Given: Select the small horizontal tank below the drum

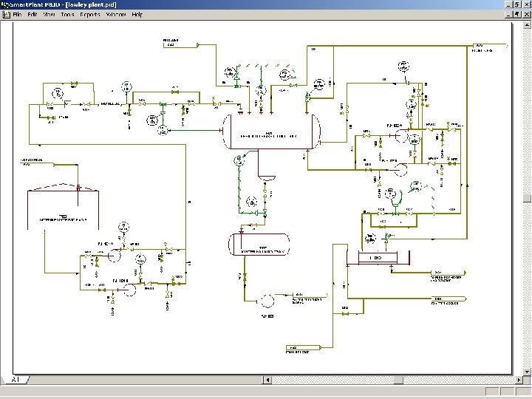Looking at the screenshot, I should click(259, 245).
